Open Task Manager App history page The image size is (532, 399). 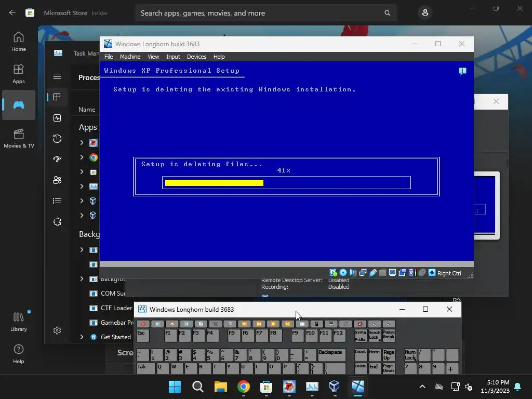tap(57, 138)
